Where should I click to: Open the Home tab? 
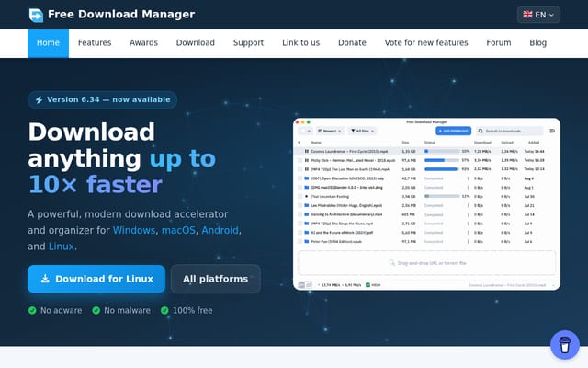click(x=48, y=43)
